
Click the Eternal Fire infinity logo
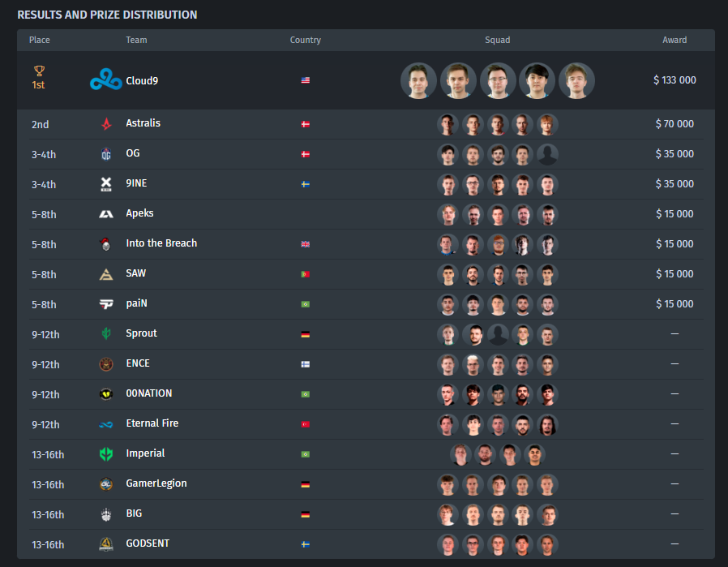pos(106,424)
